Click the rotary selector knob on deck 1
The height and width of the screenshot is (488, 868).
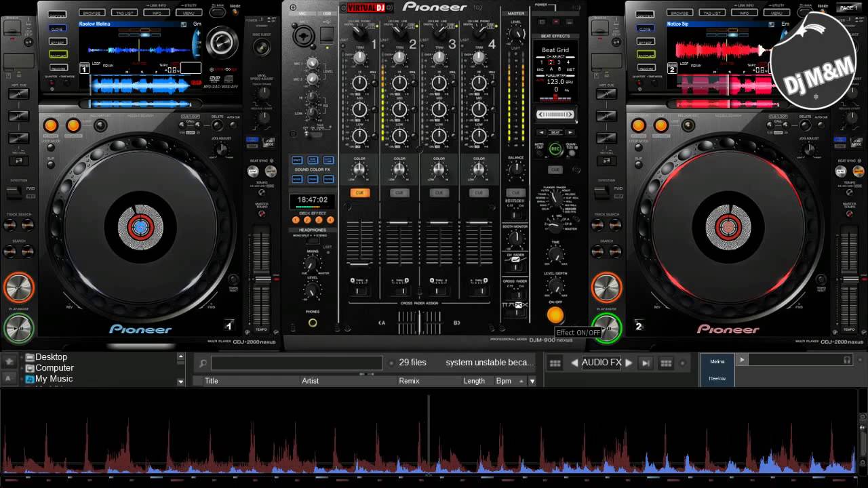click(222, 43)
